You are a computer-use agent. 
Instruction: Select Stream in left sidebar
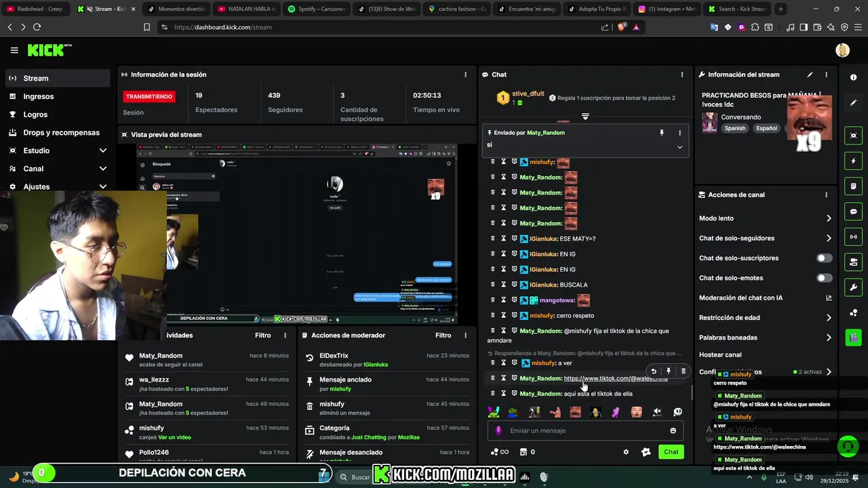coord(58,78)
